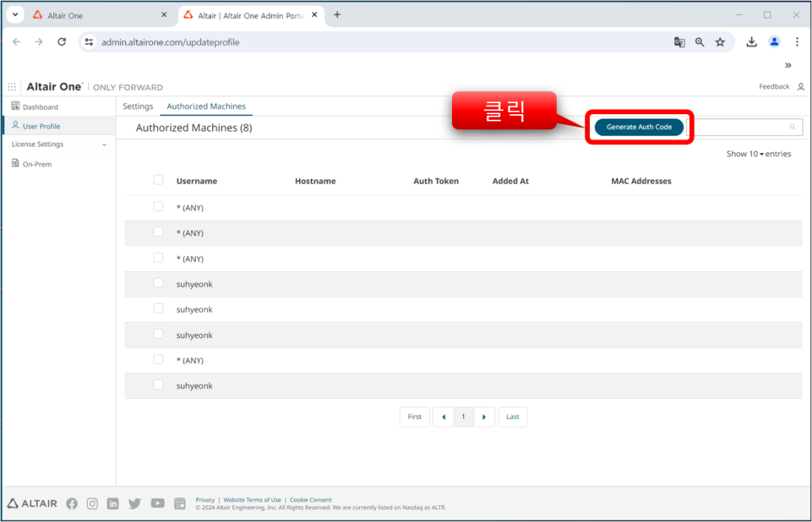Sort by the Added At column header

511,181
